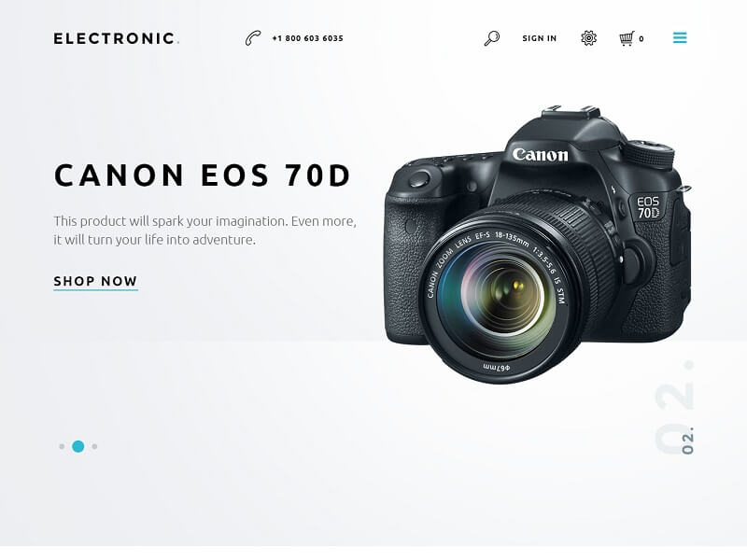Open the search magnifier icon
This screenshot has height=560, width=747.
click(492, 38)
